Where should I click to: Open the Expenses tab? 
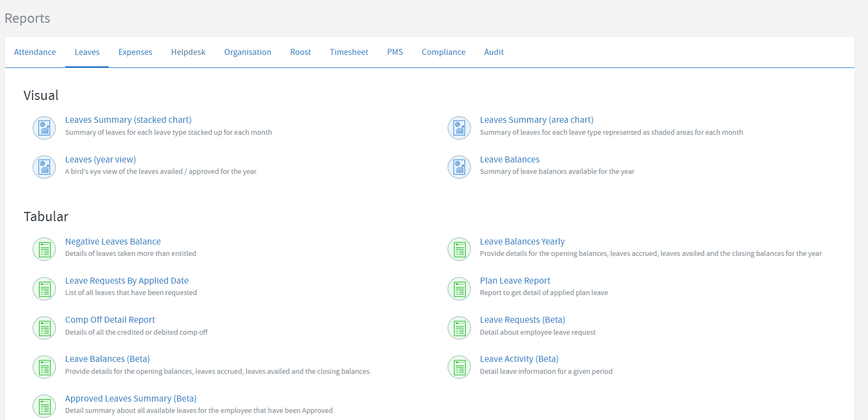135,52
